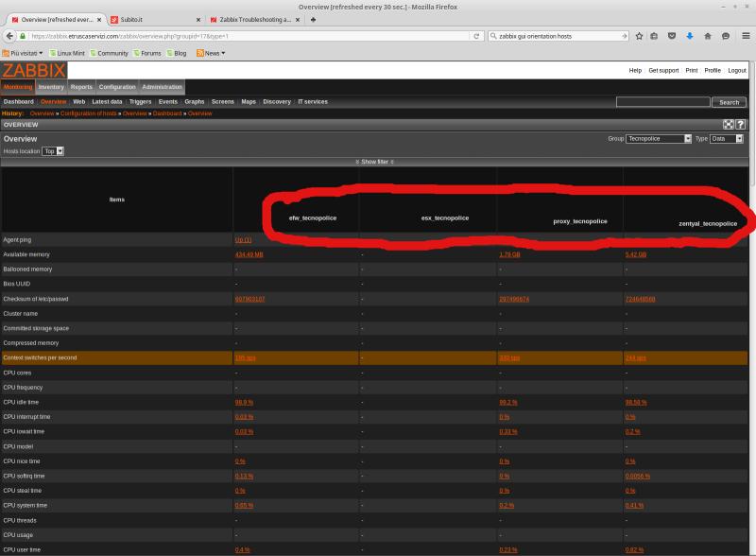Viewport: 756px width, 556px height.
Task: Go to Screens in the submenu
Action: pos(223,102)
